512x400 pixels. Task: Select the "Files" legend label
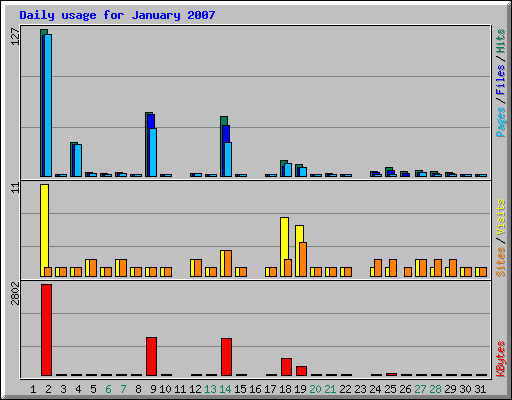[x=501, y=79]
